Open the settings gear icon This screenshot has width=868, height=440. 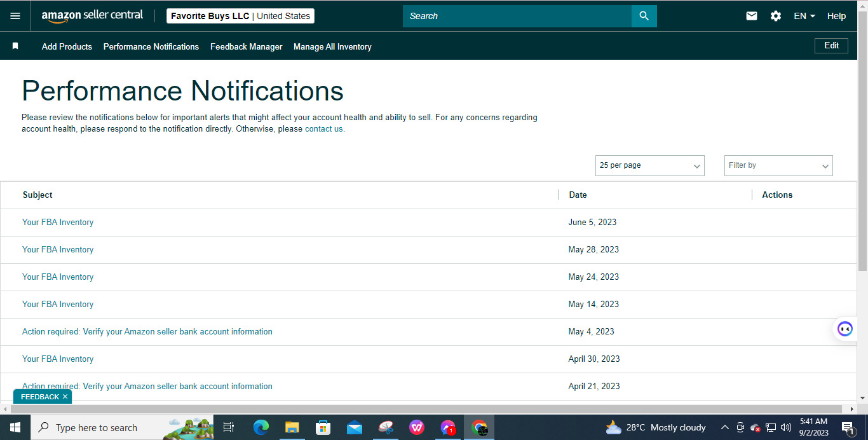776,16
